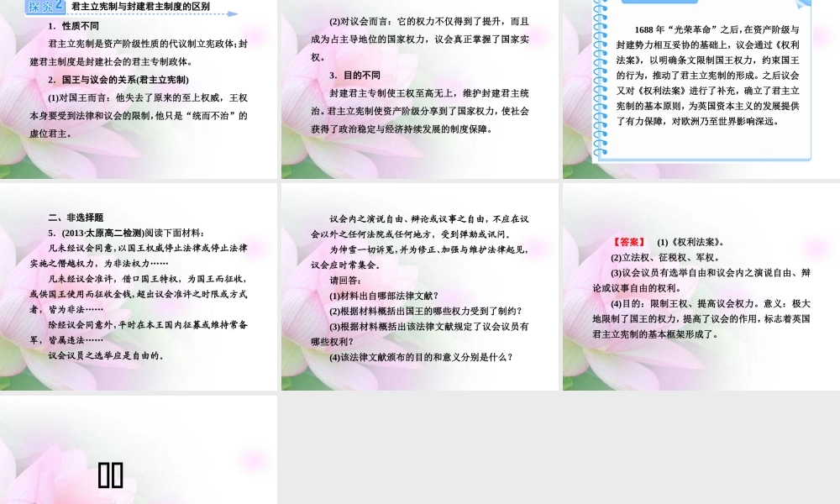Click the text 5. (2013·太原高二检测)阅读下面材料
The image size is (840, 504).
point(126,233)
